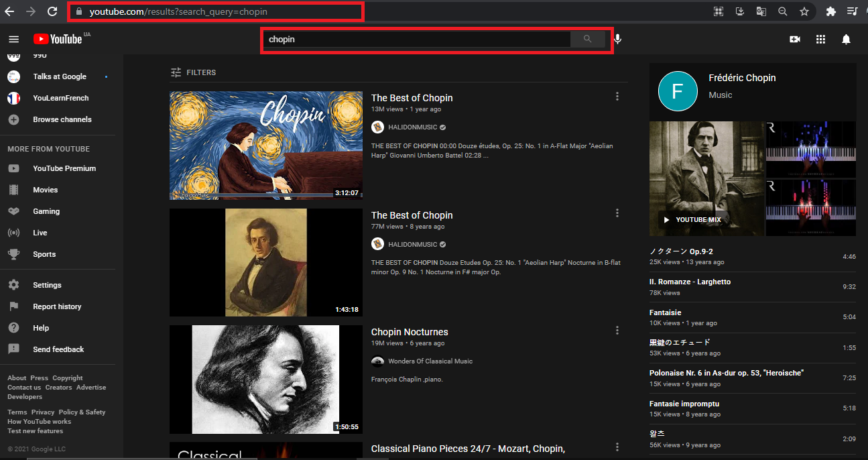Click the browser address bar URL
The width and height of the screenshot is (868, 460).
click(x=178, y=11)
